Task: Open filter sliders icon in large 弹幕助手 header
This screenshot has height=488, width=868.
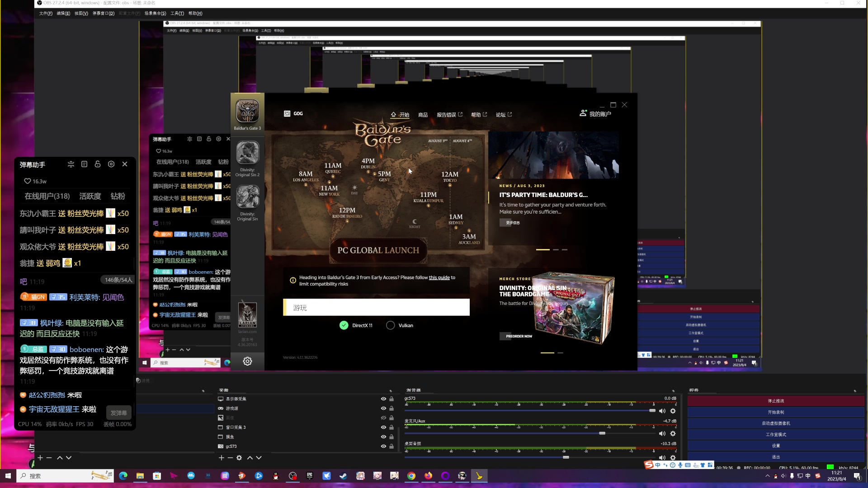Action: (x=71, y=164)
